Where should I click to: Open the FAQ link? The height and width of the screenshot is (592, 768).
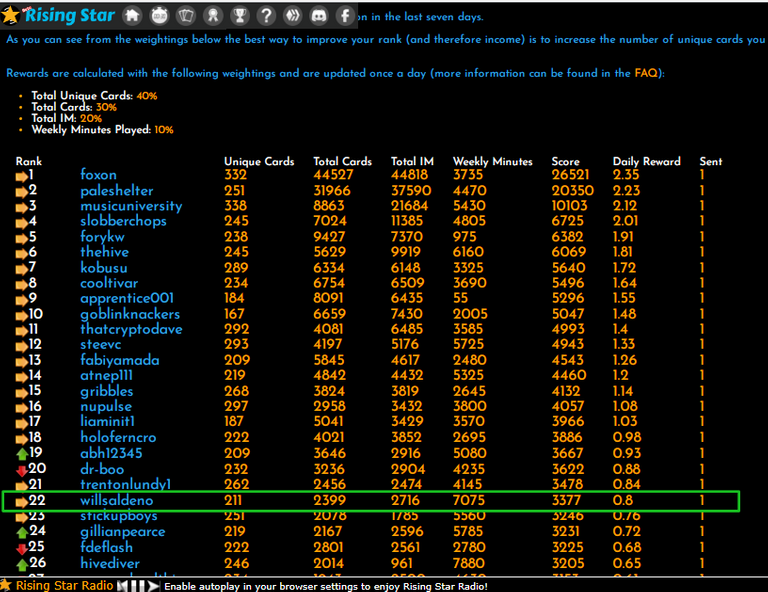click(646, 73)
